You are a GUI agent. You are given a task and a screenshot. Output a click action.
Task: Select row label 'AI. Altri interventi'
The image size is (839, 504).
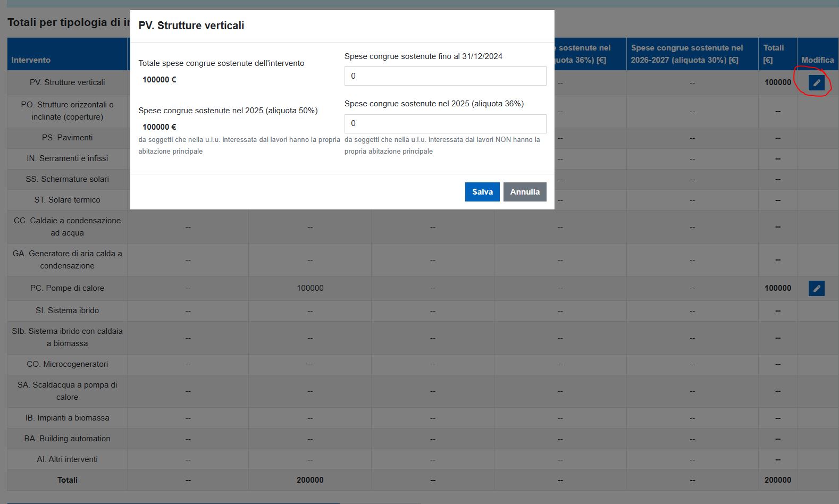coord(68,459)
